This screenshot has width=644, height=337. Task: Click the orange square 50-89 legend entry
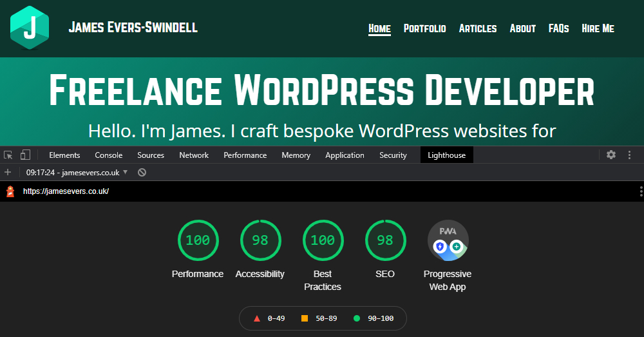(x=319, y=318)
